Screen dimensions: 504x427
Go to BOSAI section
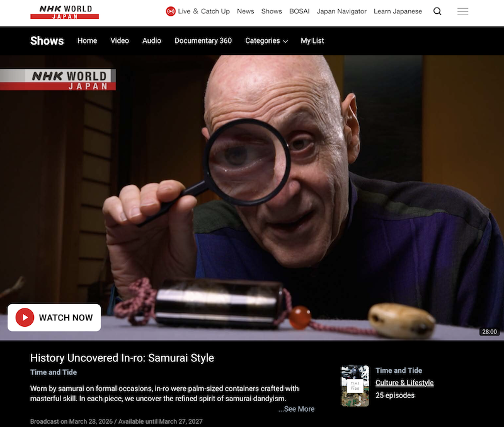pyautogui.click(x=299, y=11)
